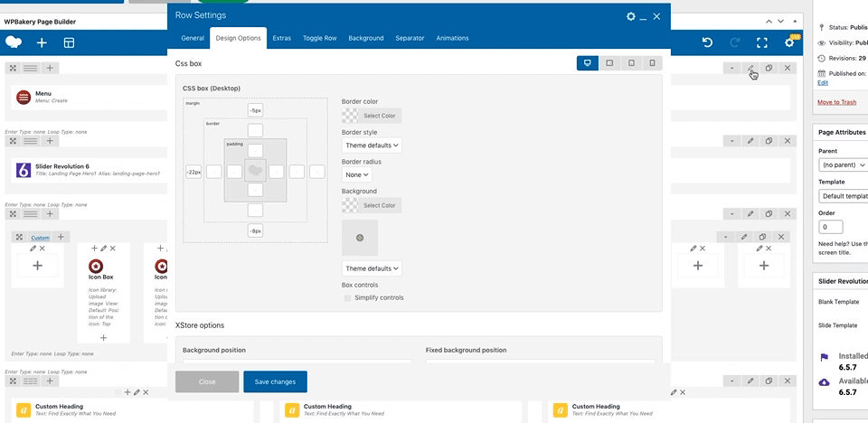The width and height of the screenshot is (868, 423).
Task: Open the Animations tab
Action: pyautogui.click(x=452, y=38)
